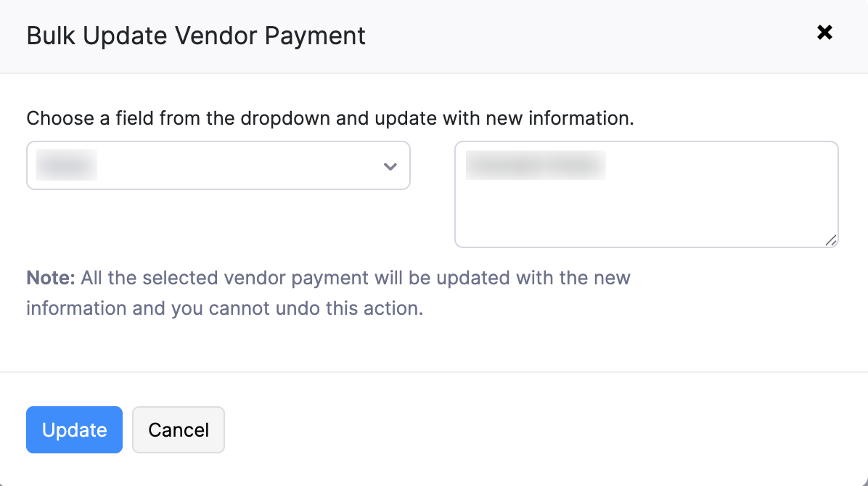Click the instruction text above the dropdown
868x486 pixels.
click(x=330, y=118)
